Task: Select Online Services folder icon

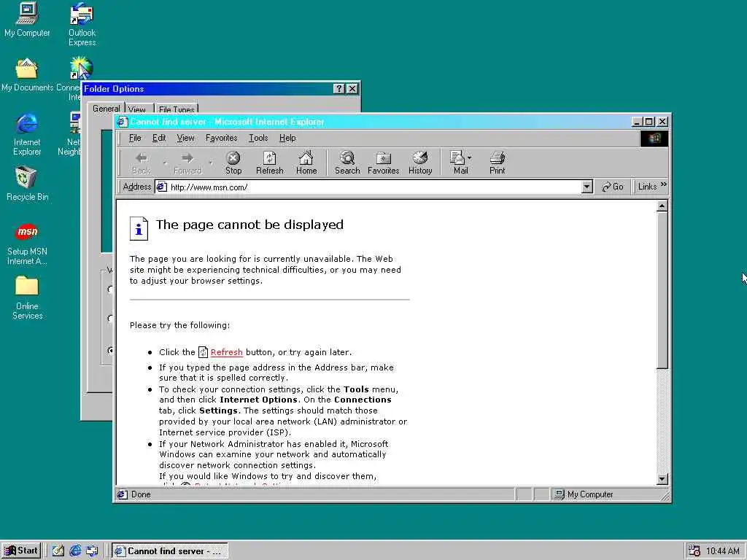Action: pos(27,298)
